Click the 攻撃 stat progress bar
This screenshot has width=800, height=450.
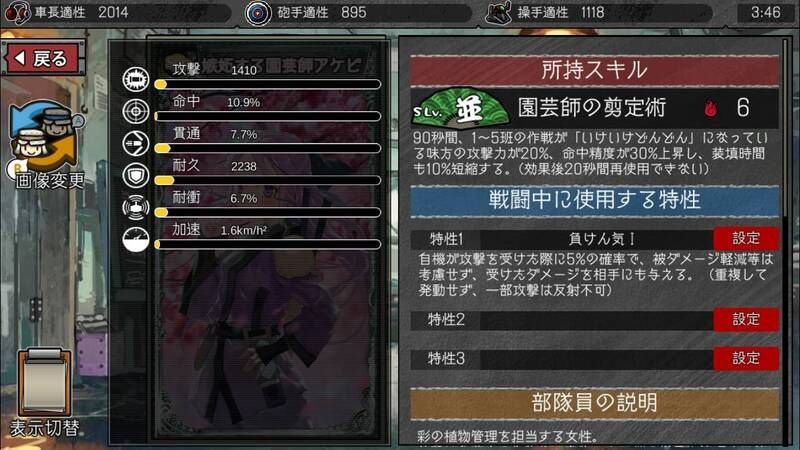coord(268,85)
